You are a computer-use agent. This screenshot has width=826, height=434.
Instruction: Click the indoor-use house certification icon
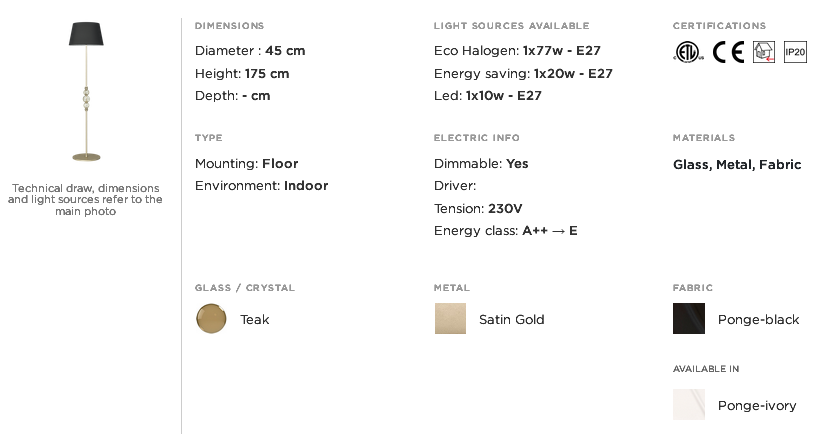coord(764,52)
